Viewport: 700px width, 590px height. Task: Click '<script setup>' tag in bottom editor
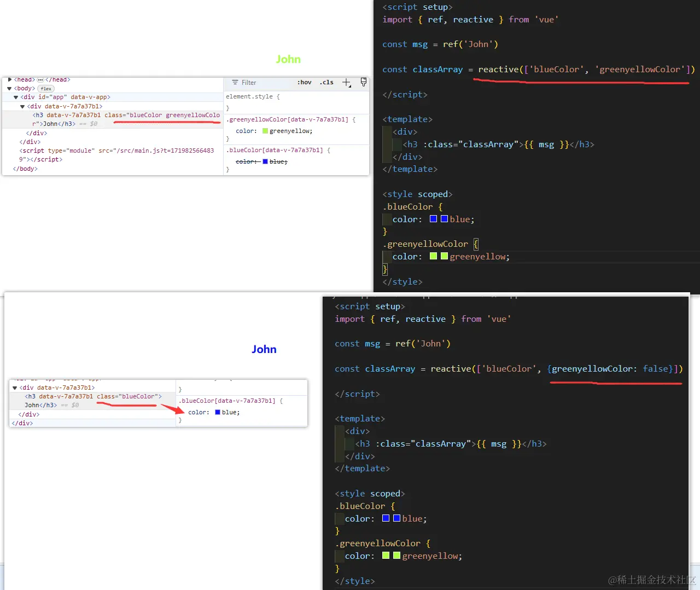point(370,306)
